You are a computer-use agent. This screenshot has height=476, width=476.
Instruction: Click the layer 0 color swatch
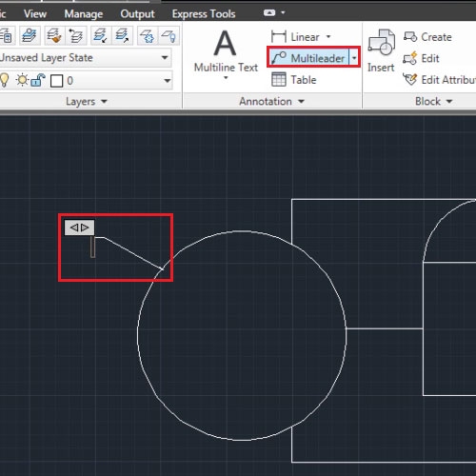[57, 81]
